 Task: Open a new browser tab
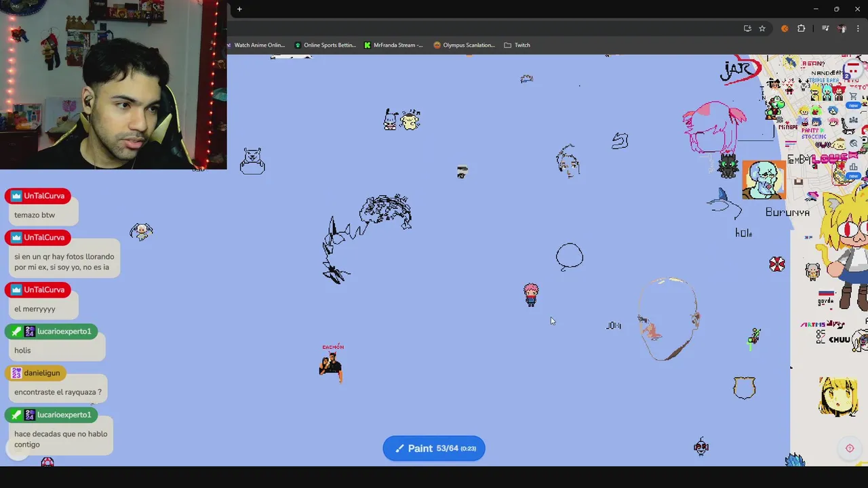click(239, 9)
